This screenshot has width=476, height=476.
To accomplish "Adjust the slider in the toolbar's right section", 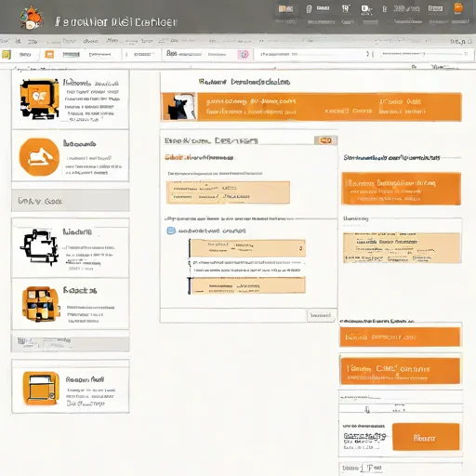I will click(x=424, y=54).
